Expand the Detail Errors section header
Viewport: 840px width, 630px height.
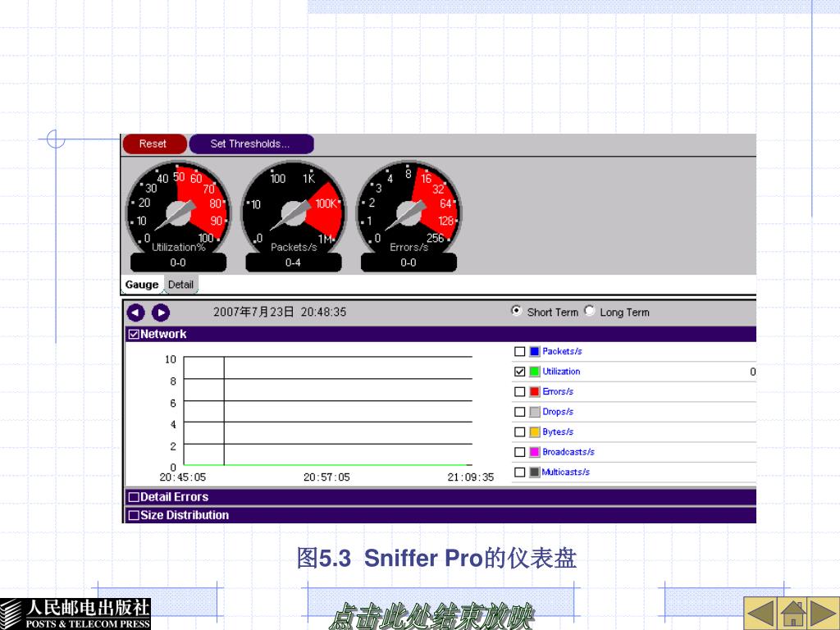tap(441, 497)
